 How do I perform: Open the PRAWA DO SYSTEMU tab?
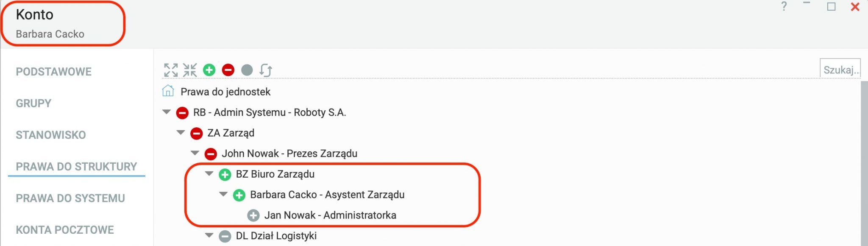70,198
